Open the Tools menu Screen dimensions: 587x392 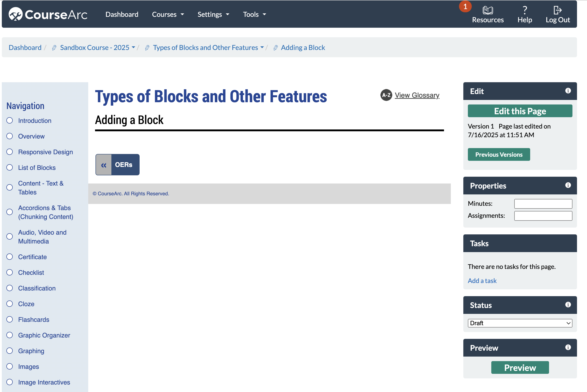tap(254, 15)
